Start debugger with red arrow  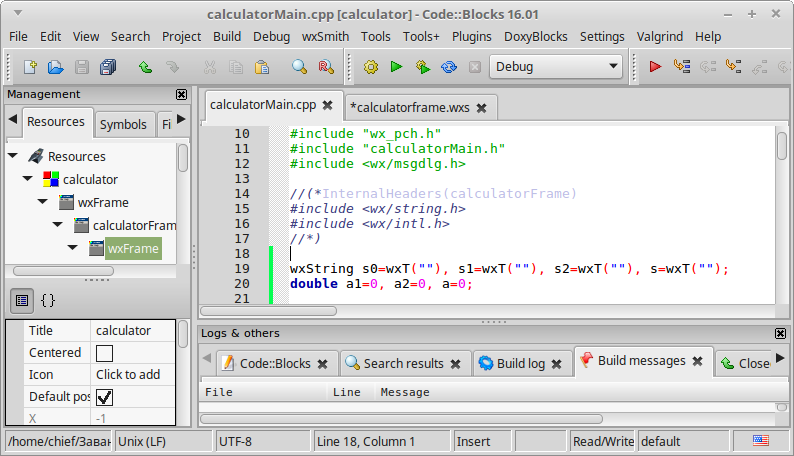655,66
